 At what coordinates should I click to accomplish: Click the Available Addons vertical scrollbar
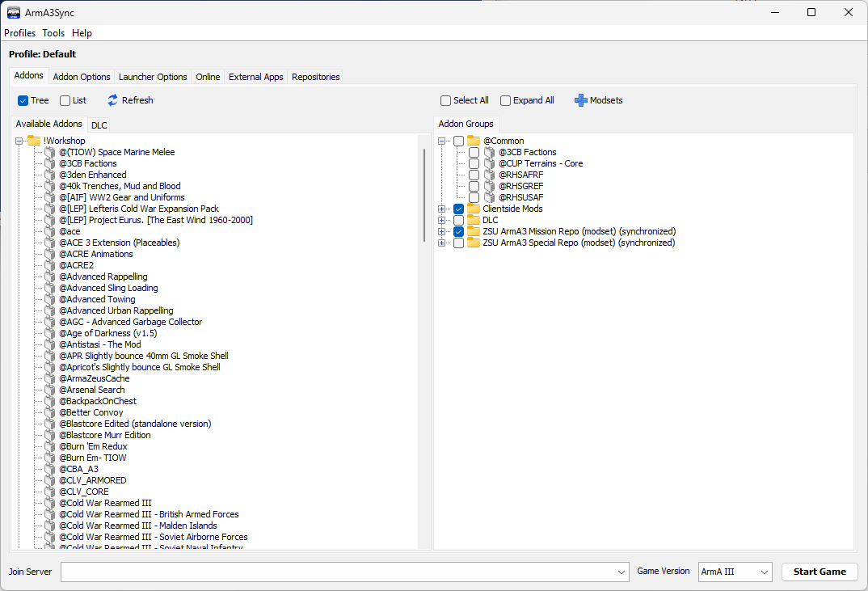[x=423, y=194]
